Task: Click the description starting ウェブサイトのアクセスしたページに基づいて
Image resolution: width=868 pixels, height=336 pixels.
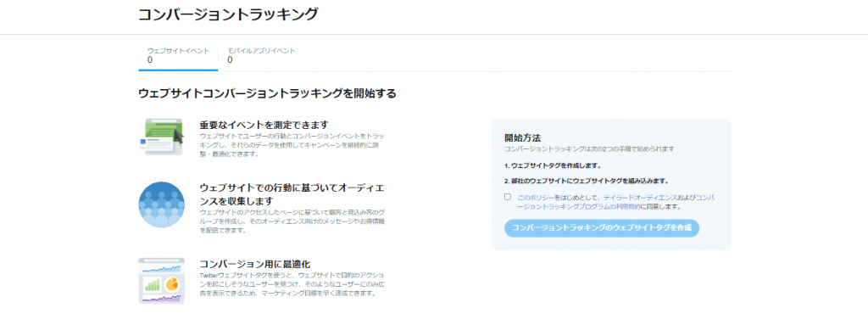Action: (292, 221)
